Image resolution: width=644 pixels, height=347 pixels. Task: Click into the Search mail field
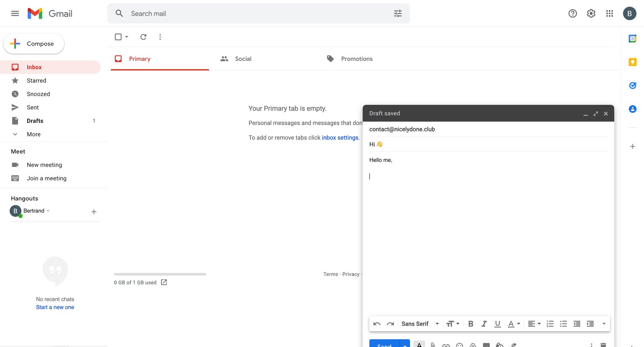(x=259, y=14)
